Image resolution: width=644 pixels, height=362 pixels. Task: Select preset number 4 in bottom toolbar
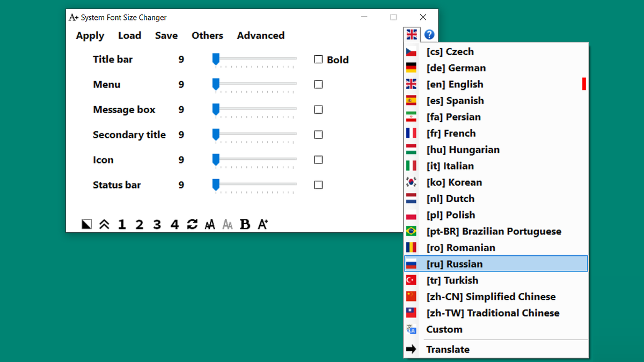(x=174, y=224)
